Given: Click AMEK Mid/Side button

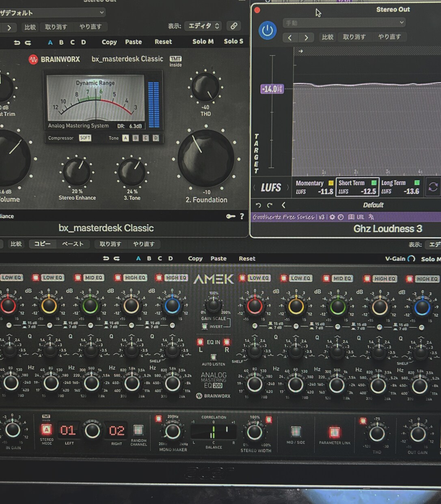Looking at the screenshot, I should tap(296, 432).
